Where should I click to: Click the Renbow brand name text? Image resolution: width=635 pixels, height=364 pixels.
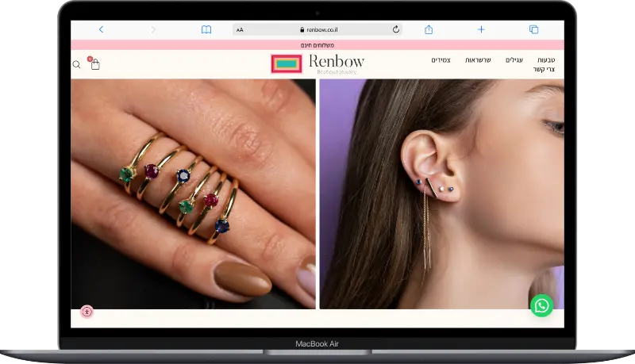(x=337, y=62)
